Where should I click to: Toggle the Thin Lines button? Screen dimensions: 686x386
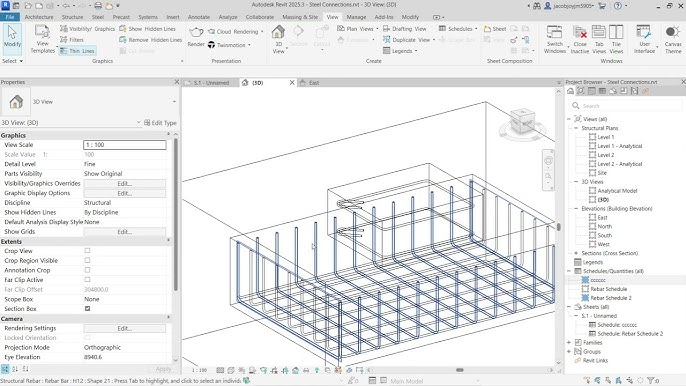[77, 51]
